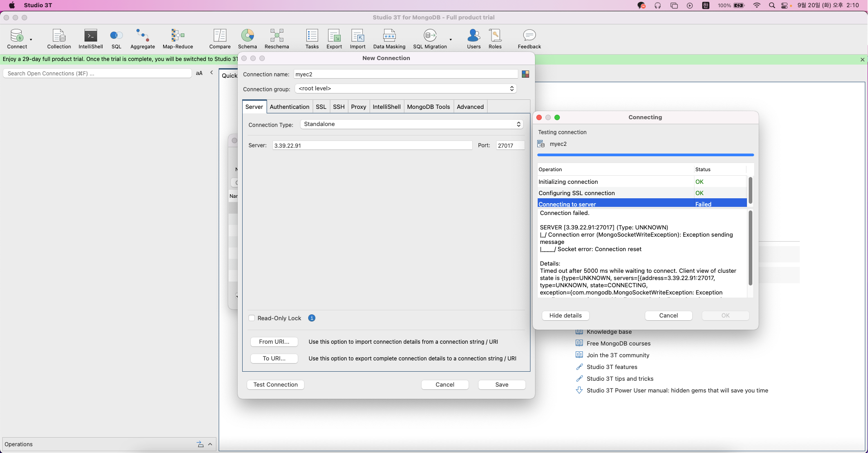The height and width of the screenshot is (453, 868).
Task: Click Cancel in the Connecting dialog
Action: pos(668,316)
